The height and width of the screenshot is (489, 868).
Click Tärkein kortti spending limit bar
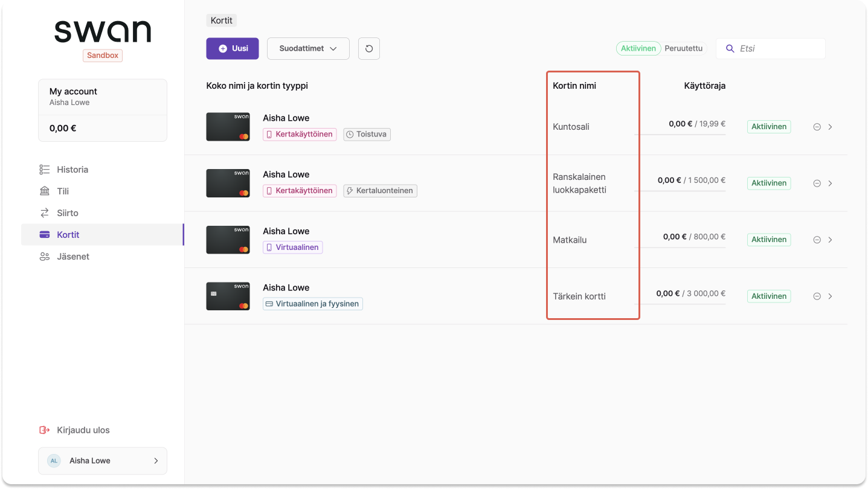click(x=680, y=304)
